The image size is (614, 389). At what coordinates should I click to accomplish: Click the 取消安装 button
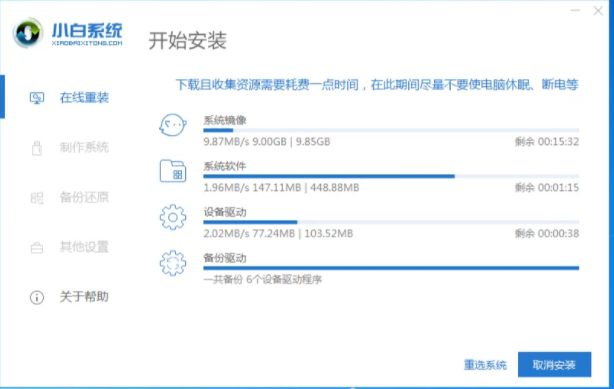(x=554, y=365)
